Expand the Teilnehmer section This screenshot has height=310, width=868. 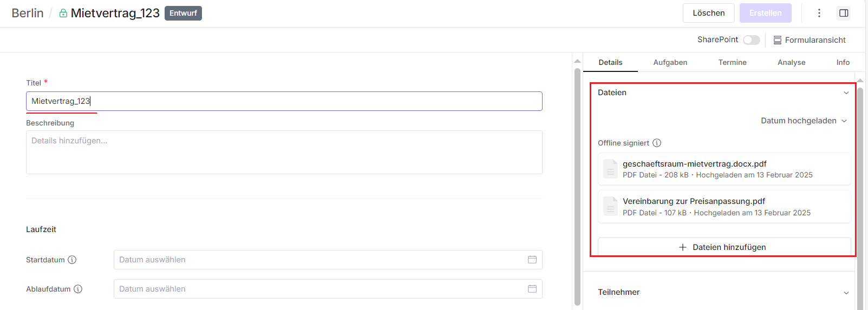846,293
